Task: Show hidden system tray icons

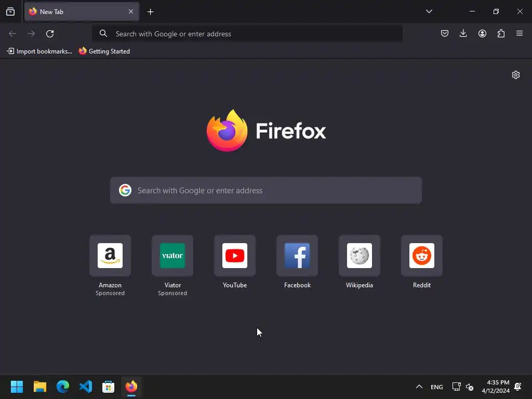Action: (419, 387)
